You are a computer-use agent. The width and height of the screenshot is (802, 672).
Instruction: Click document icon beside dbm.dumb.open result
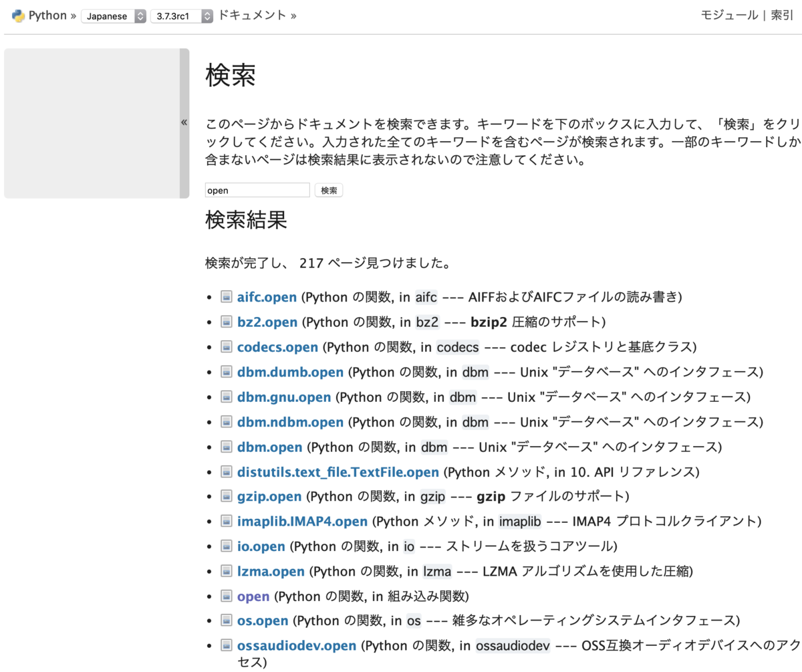[x=226, y=372]
